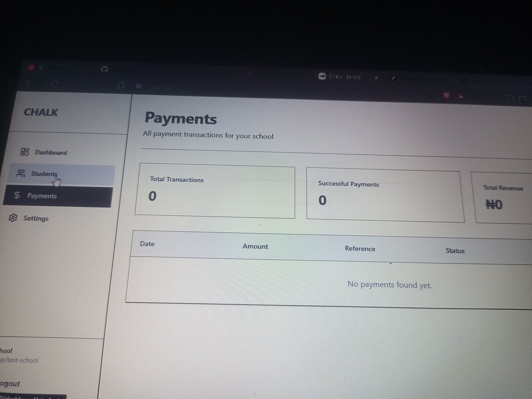Viewport: 532px width, 399px height.
Task: Click the ₦0 revenue value
Action: (x=494, y=205)
